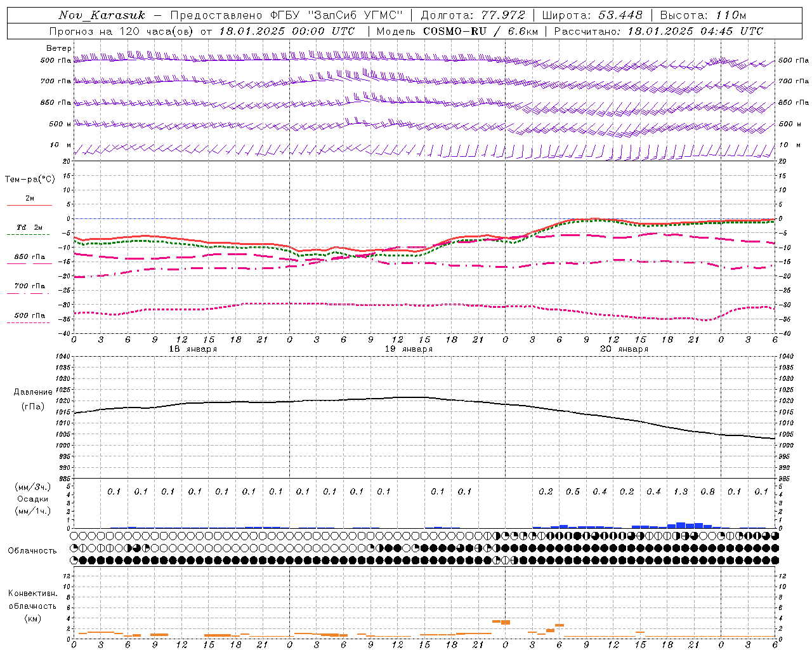
Task: Click the 'Модель COSMO-RU / 6.6км' label
Action: [x=457, y=31]
